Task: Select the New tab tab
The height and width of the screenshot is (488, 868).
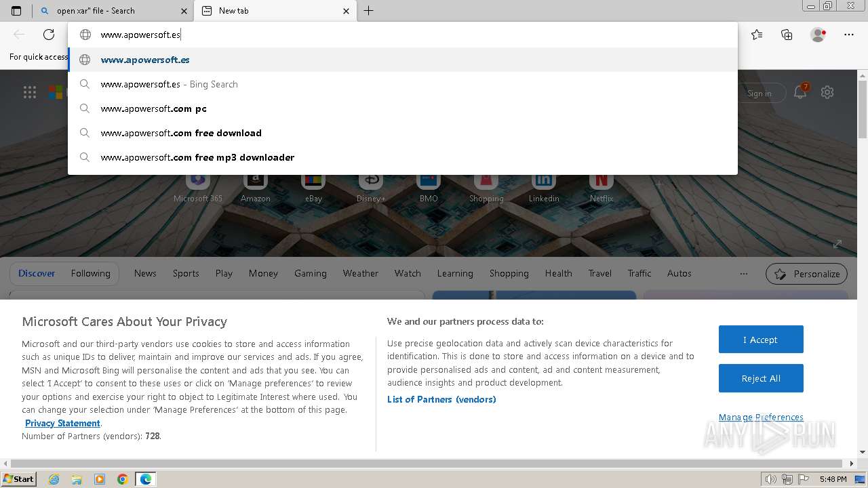Action: click(x=275, y=11)
